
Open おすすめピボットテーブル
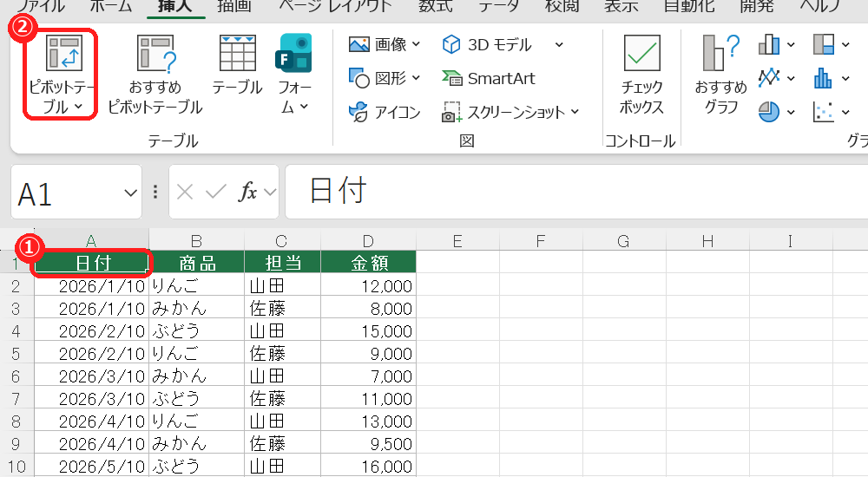155,74
